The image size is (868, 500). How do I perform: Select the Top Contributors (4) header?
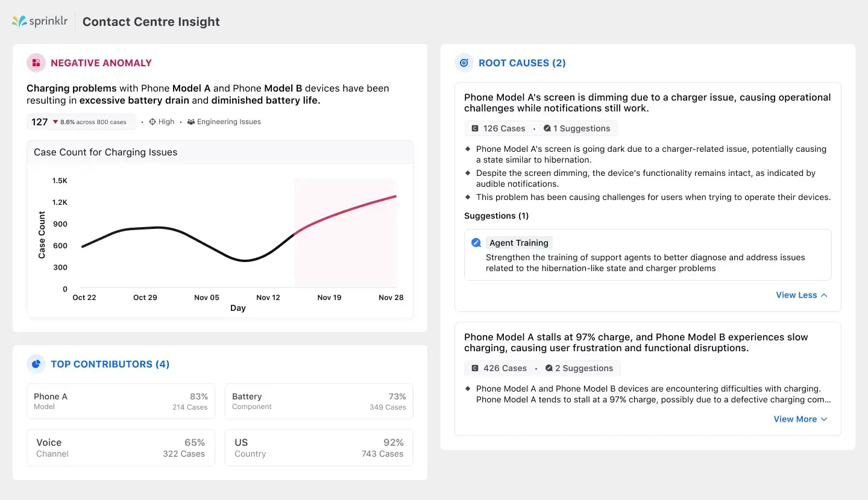[111, 364]
